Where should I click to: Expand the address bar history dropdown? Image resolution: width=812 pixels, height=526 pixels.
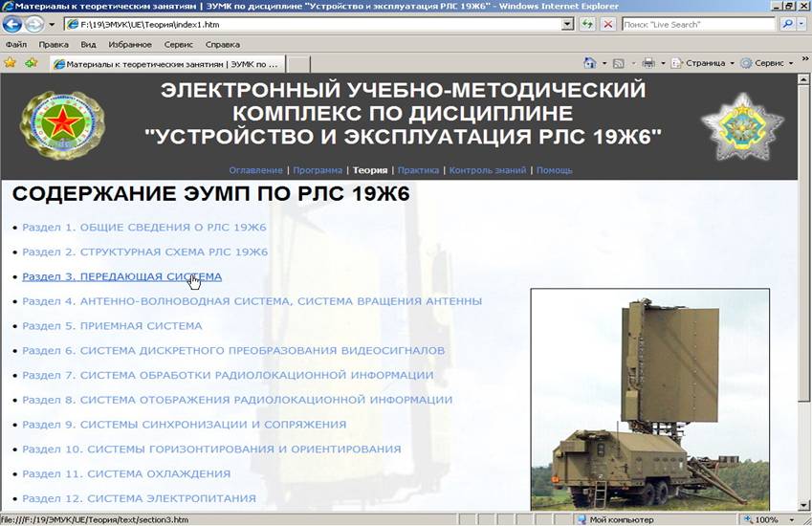[x=567, y=24]
